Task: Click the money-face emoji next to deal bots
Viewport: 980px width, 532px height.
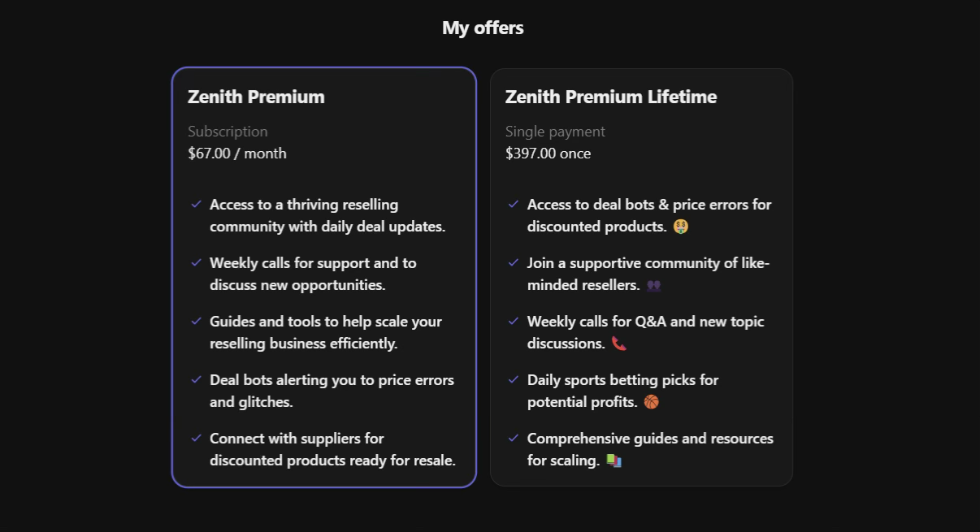Action: [680, 227]
